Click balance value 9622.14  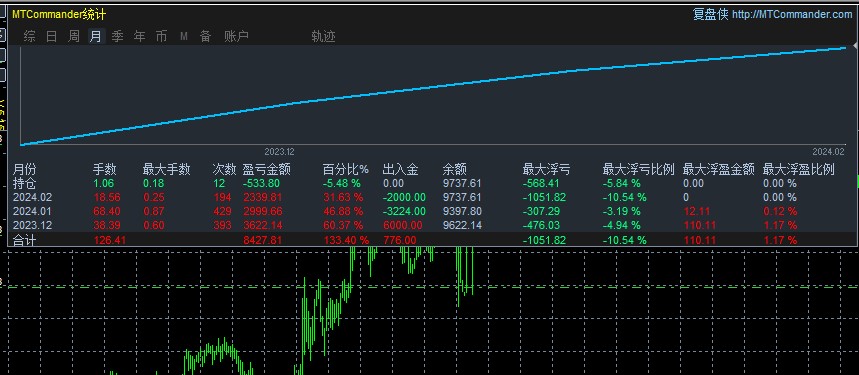pos(462,225)
